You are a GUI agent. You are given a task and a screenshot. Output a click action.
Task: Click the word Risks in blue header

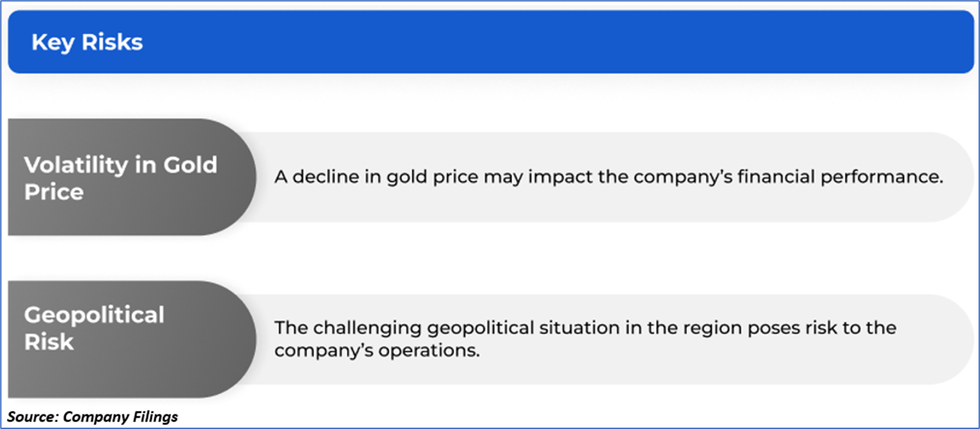pos(112,43)
